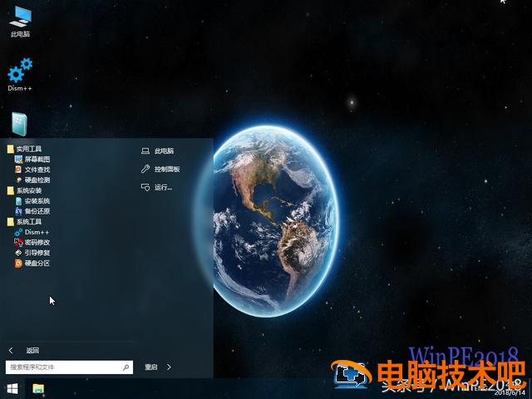Open 此电脑 from start menu right pane
The image size is (532, 399).
157,151
